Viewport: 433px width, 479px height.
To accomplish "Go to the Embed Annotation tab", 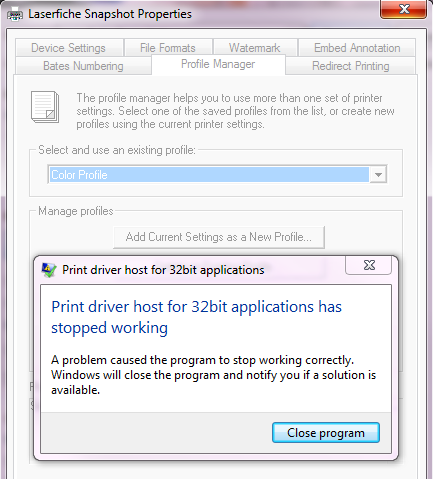I will pyautogui.click(x=357, y=48).
